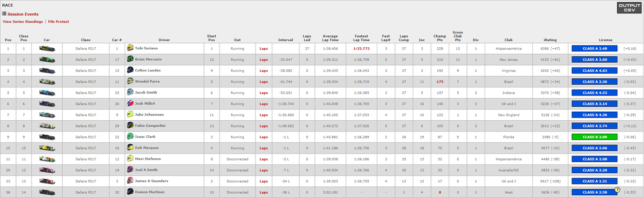This screenshot has width=644, height=198.
Task: Click the help question mark icon
Action: click(x=618, y=190)
